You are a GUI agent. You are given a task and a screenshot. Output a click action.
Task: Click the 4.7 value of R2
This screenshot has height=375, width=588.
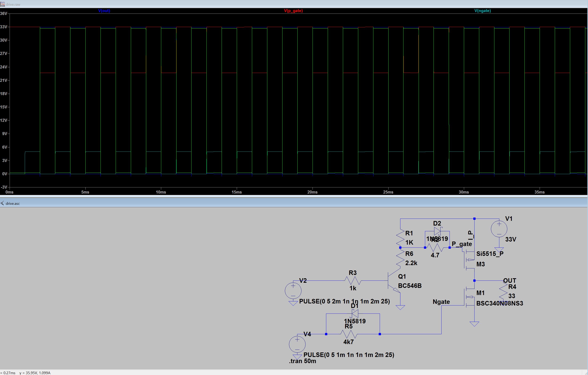435,255
